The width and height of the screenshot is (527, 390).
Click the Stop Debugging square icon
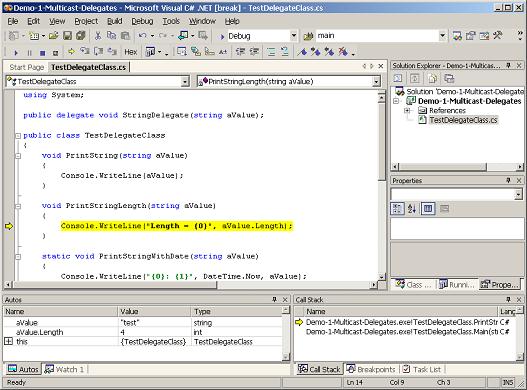[42, 53]
